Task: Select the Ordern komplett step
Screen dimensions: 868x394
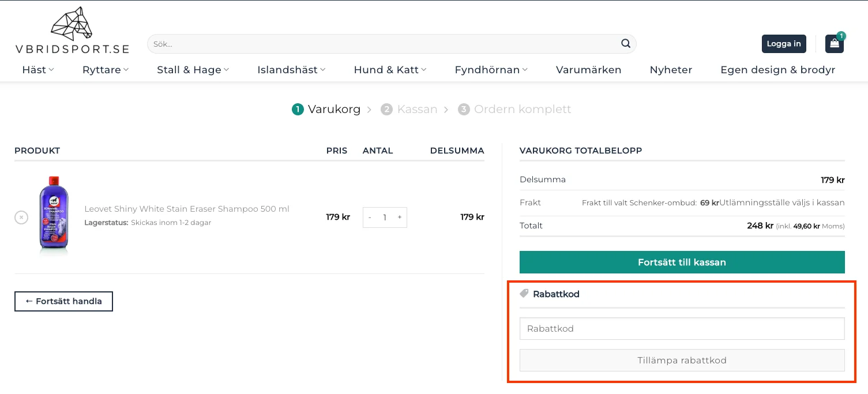Action: [x=514, y=109]
